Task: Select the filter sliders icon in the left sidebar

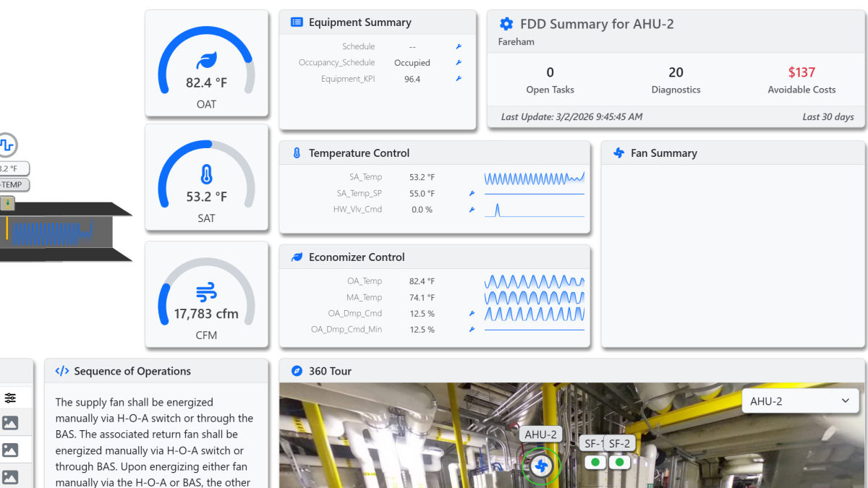Action: point(10,397)
